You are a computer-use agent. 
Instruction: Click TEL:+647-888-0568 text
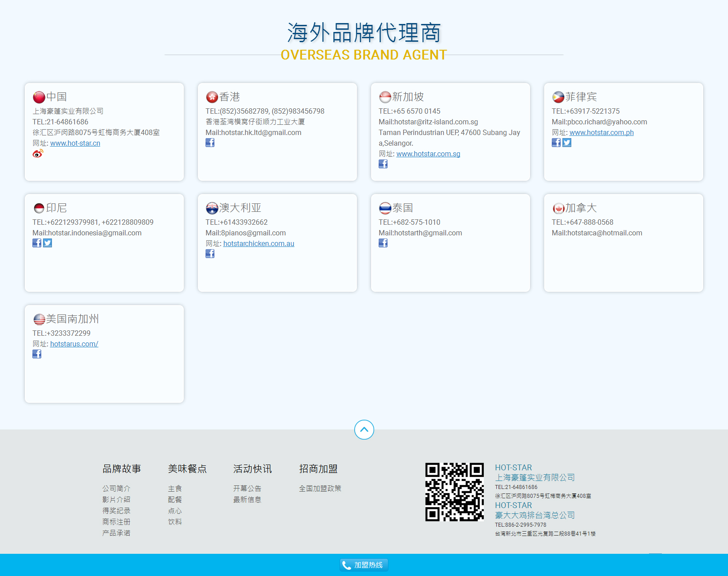pos(582,222)
